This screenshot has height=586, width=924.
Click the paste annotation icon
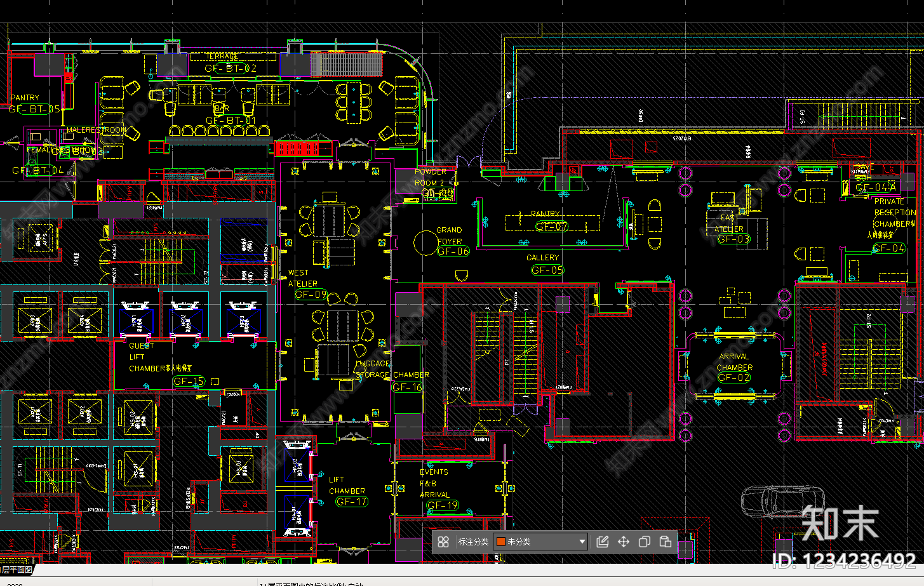[x=665, y=542]
